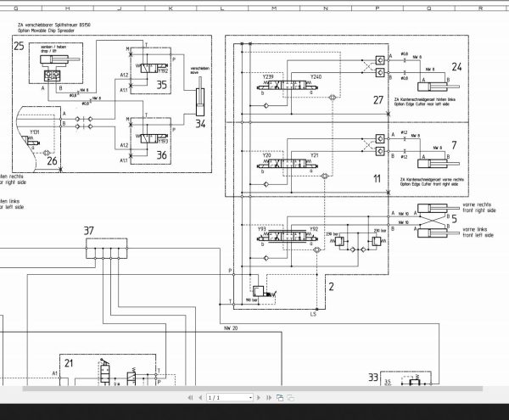Click solenoid label Y131

(x=35, y=132)
